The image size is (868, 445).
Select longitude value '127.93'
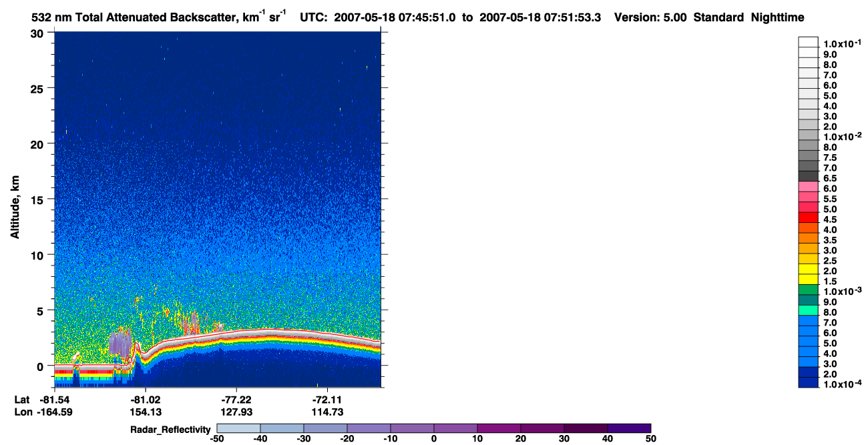(235, 412)
